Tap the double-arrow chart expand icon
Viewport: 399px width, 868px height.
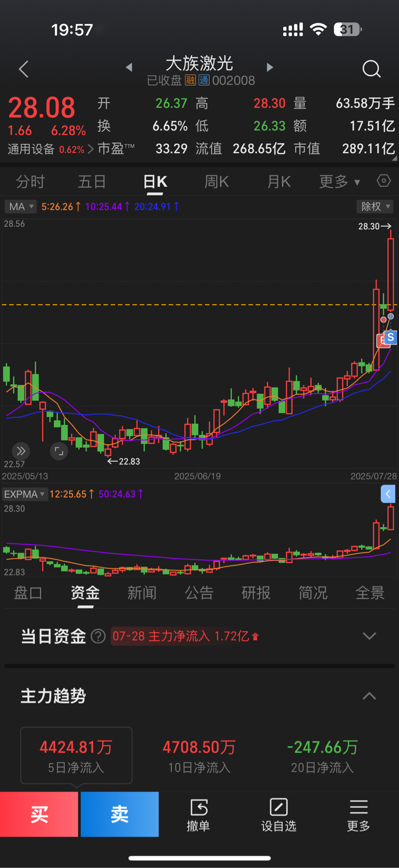21,451
